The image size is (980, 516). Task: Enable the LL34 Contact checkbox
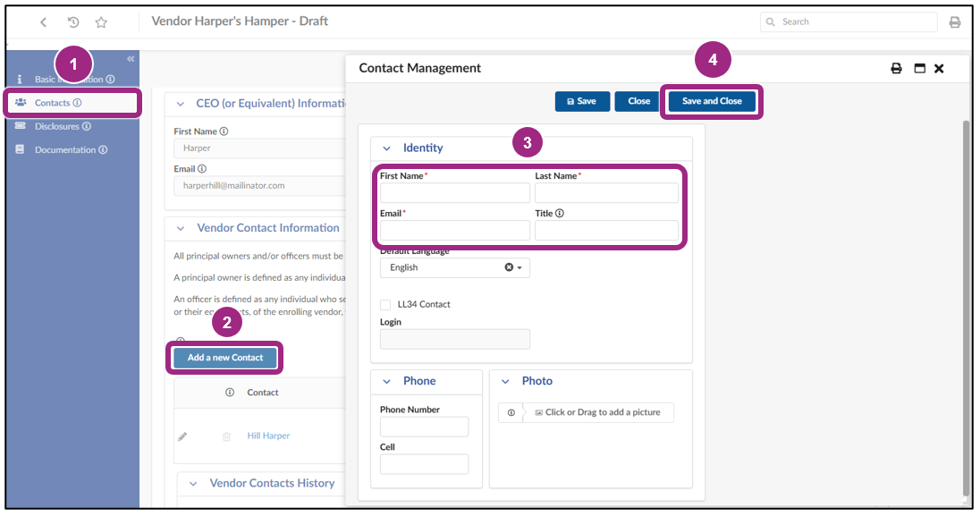[384, 305]
